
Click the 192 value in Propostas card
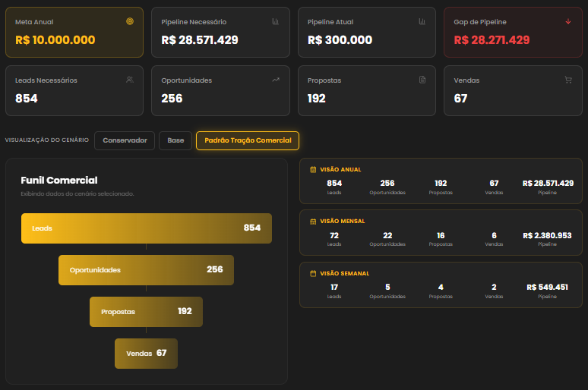pyautogui.click(x=317, y=98)
